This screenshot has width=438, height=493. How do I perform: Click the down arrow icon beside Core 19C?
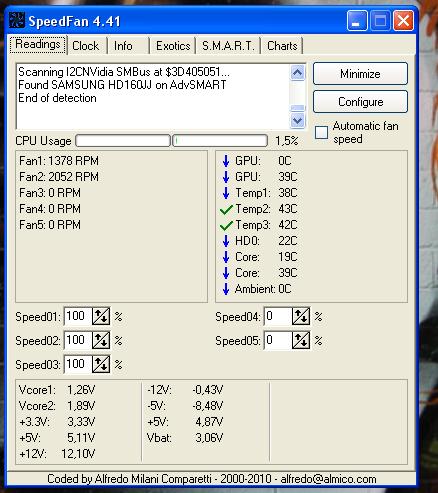(x=226, y=257)
